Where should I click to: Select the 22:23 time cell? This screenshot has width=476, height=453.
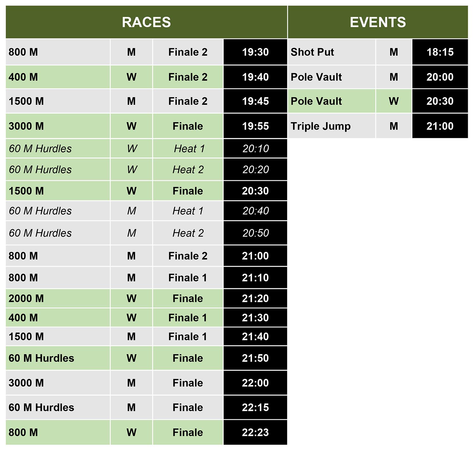pyautogui.click(x=255, y=432)
